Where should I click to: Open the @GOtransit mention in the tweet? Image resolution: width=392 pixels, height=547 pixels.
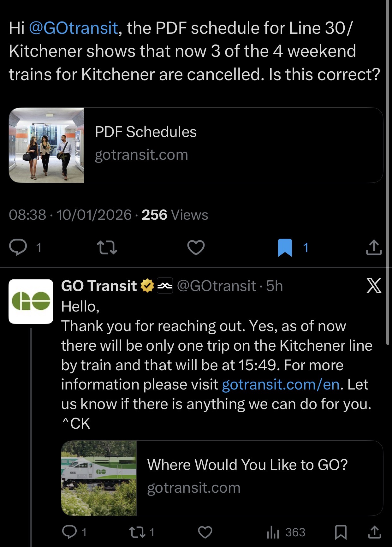73,28
